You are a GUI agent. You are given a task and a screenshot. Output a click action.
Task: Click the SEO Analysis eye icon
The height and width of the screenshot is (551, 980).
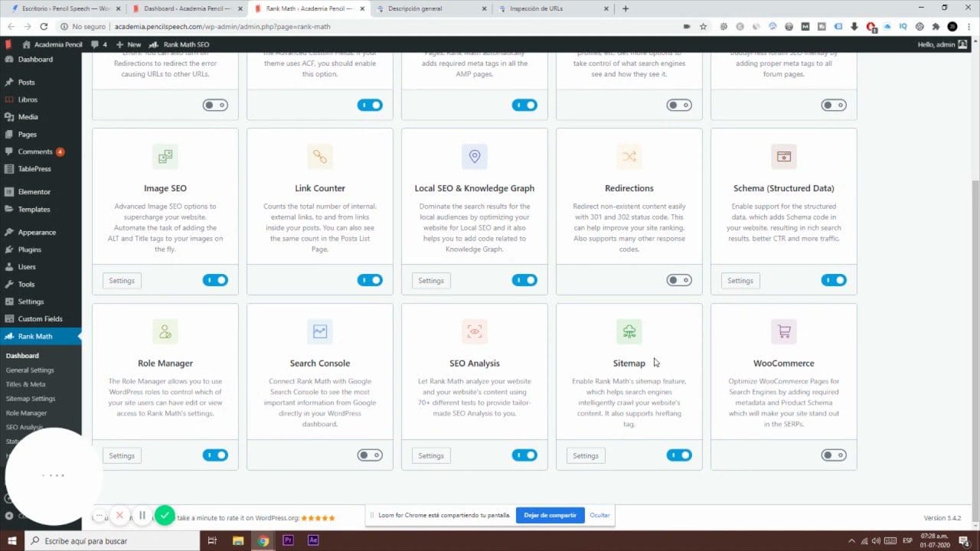tap(475, 331)
